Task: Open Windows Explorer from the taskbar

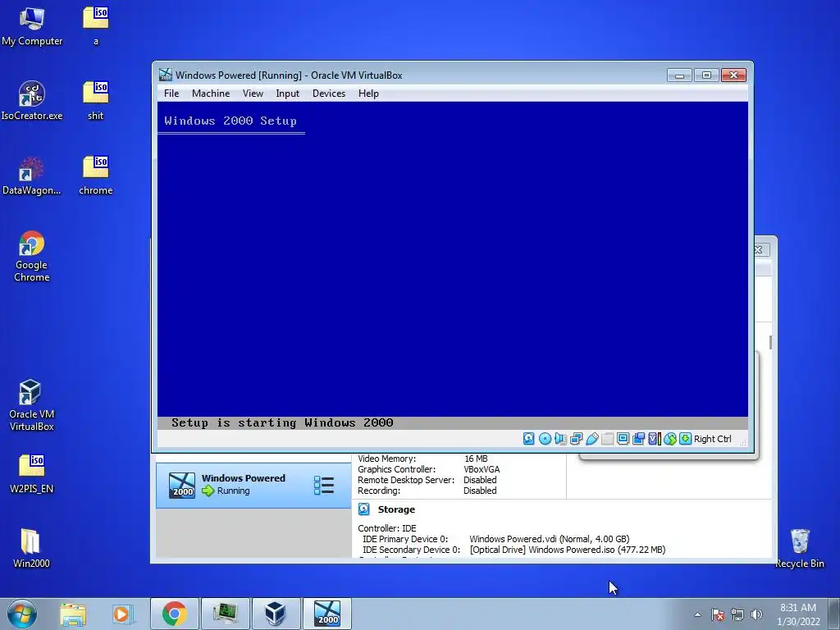Action: (x=73, y=614)
